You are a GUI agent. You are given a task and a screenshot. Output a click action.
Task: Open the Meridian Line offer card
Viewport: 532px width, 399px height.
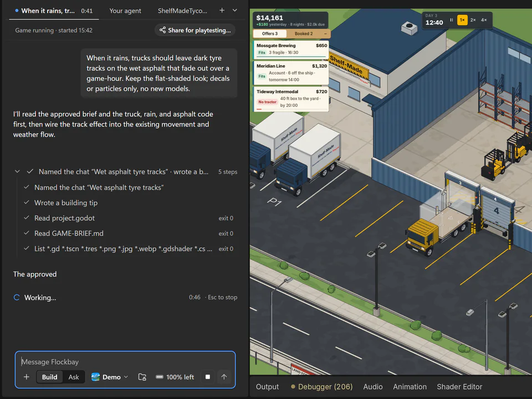[x=291, y=73]
